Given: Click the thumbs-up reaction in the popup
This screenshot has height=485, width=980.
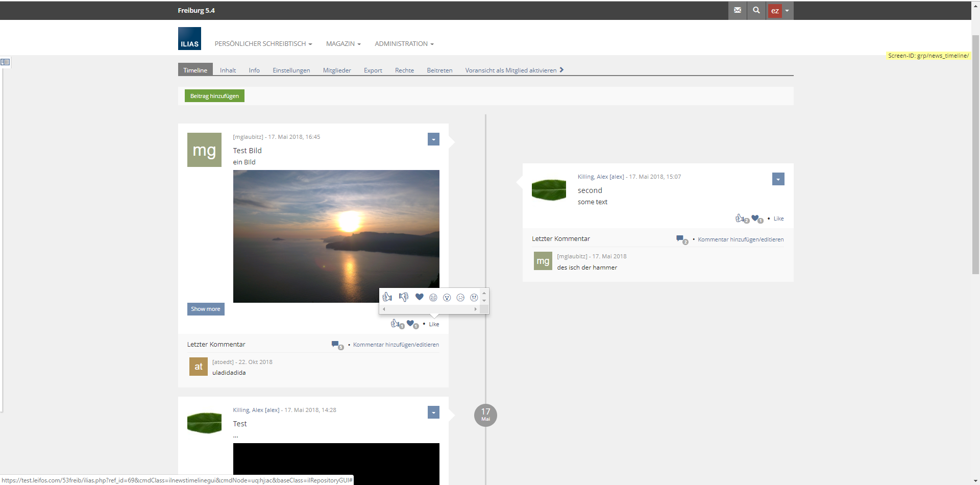Looking at the screenshot, I should 387,297.
